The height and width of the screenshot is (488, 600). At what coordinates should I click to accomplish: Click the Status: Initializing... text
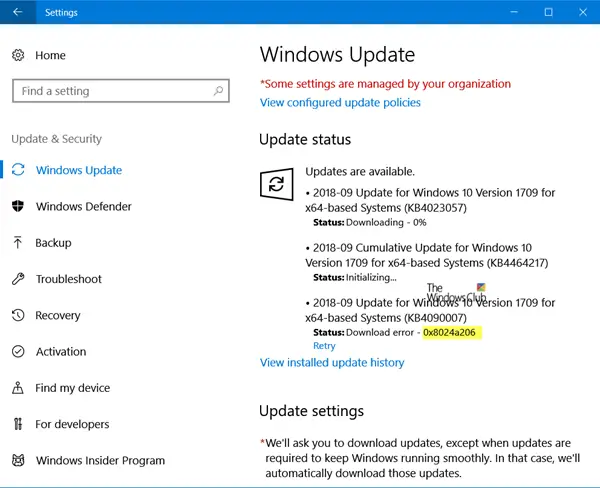tap(355, 277)
